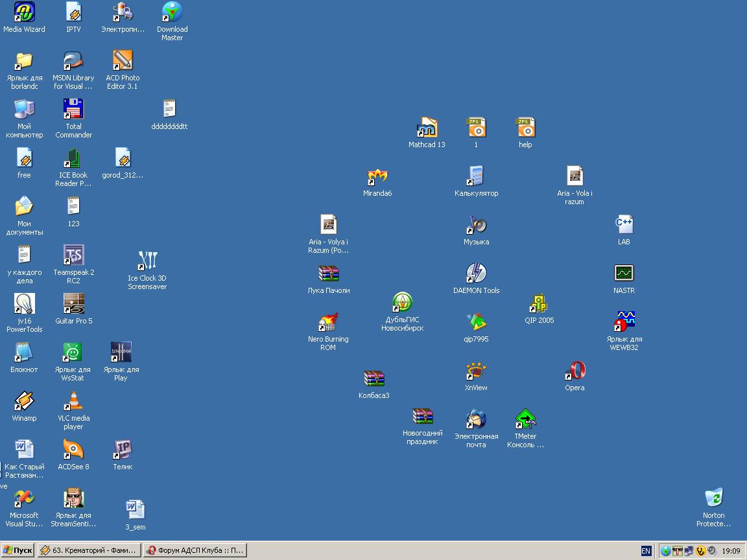Click the Teamspeak 2 RC2 icon
This screenshot has width=747, height=560.
[x=73, y=255]
